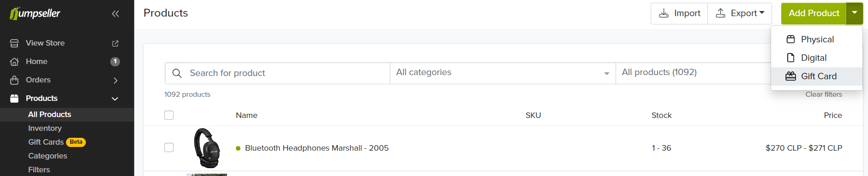Click the Jumpseller logo
This screenshot has height=176, width=868.
[35, 13]
